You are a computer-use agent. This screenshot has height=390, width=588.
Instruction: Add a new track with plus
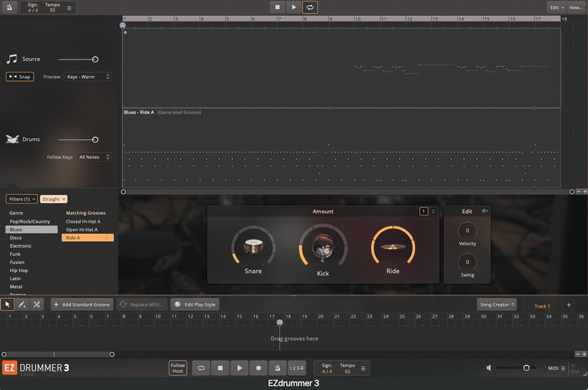click(x=569, y=305)
